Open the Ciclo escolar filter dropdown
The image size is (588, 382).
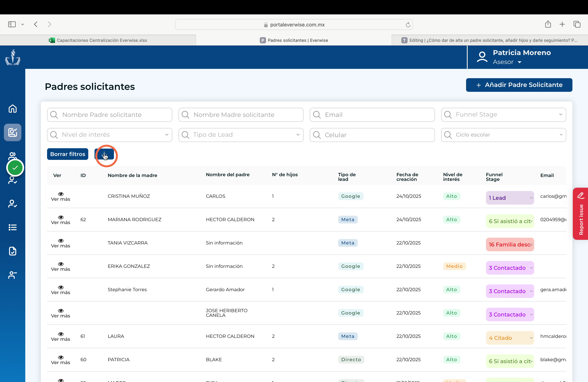tap(503, 135)
